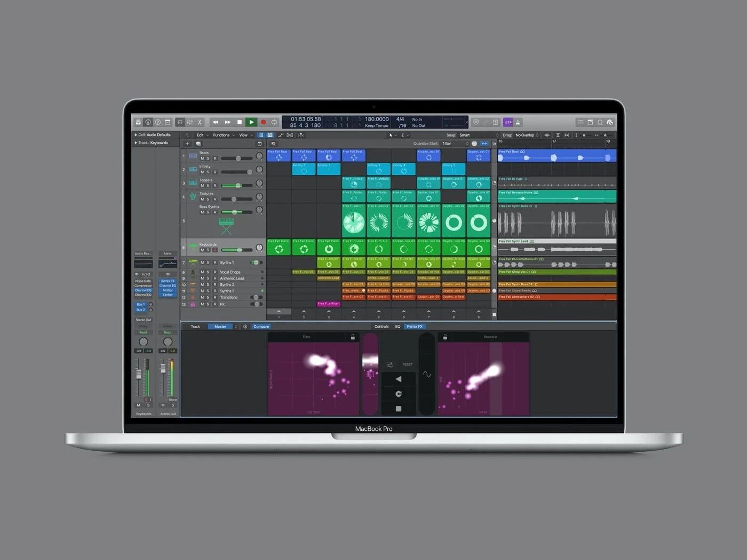Image resolution: width=747 pixels, height=560 pixels.
Task: Adjust the Keyboards track volume slider
Action: pyautogui.click(x=240, y=250)
